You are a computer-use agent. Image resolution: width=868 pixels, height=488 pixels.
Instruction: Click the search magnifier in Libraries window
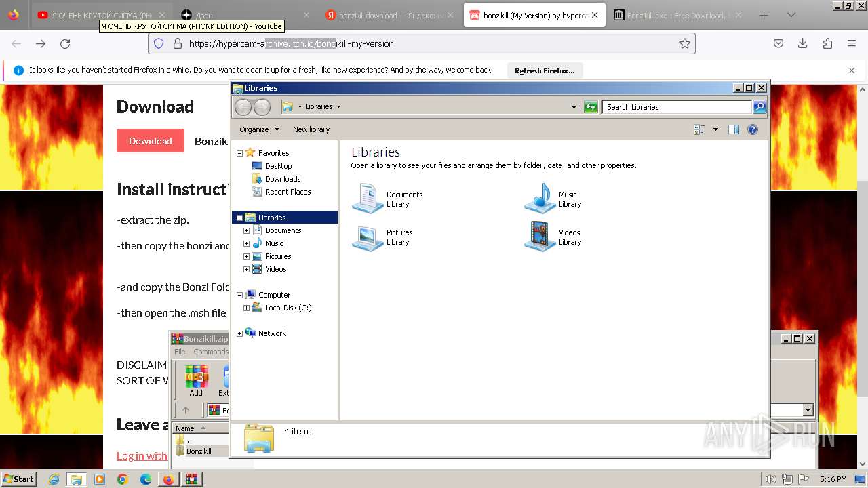[x=759, y=107]
